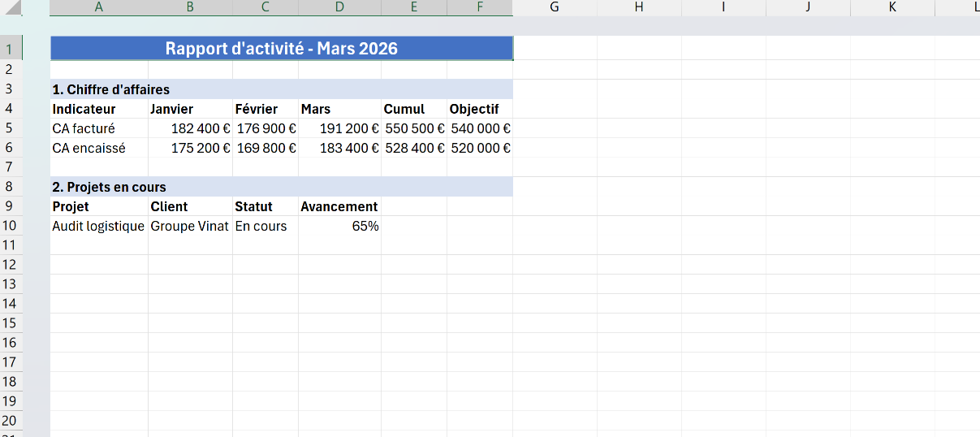Click the 'Groupe Vinat' client cell
The width and height of the screenshot is (980, 437).
191,226
